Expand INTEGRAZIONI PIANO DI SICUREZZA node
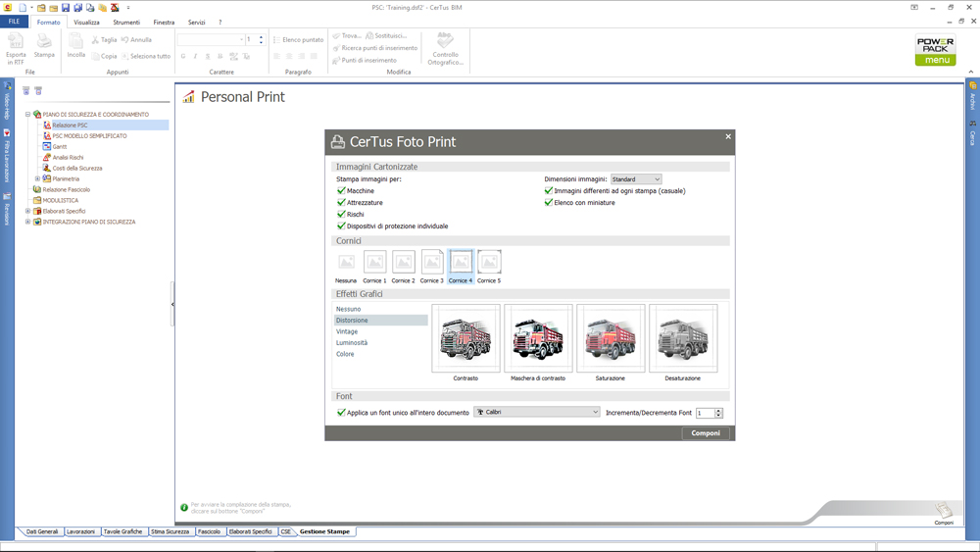Viewport: 980px width, 552px height. [27, 222]
